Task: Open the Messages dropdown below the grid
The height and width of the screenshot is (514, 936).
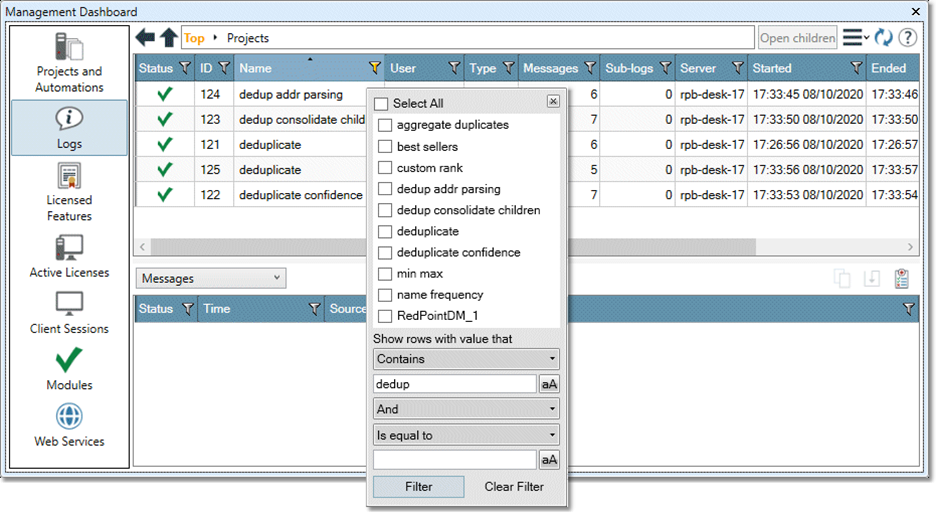Action: point(210,279)
